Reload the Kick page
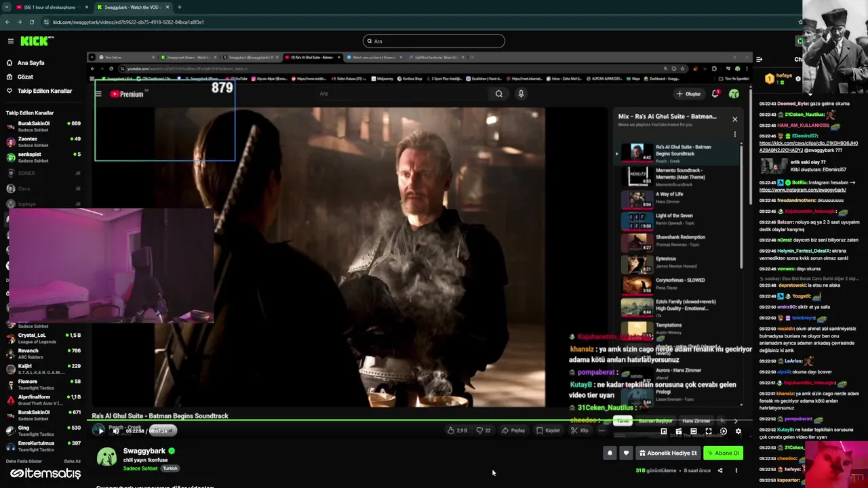The image size is (868, 488). click(31, 22)
